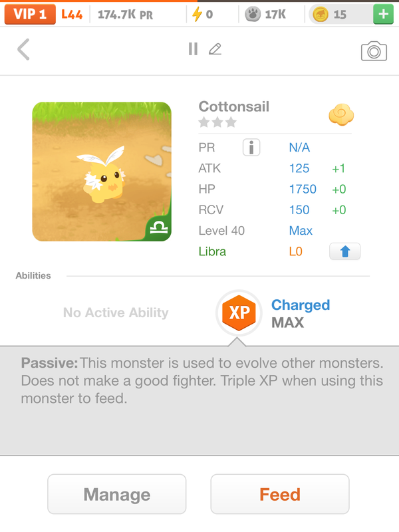Click the golden cloud element icon

point(340,115)
